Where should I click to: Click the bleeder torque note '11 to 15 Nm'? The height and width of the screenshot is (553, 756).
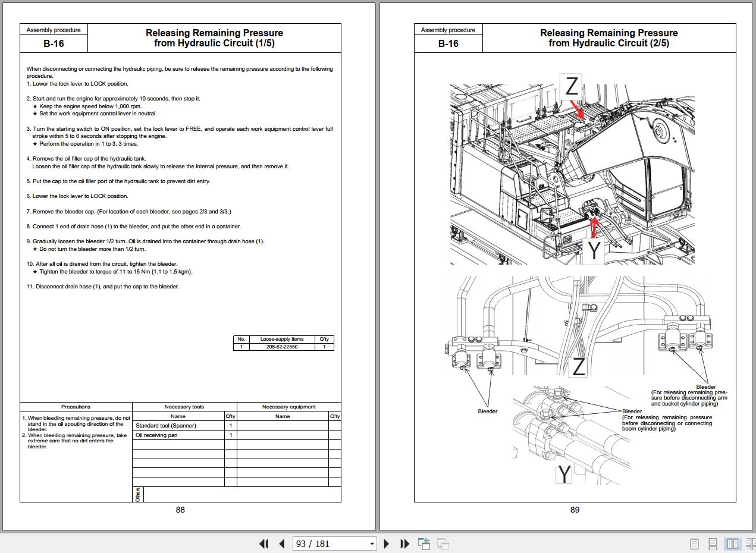(x=112, y=272)
